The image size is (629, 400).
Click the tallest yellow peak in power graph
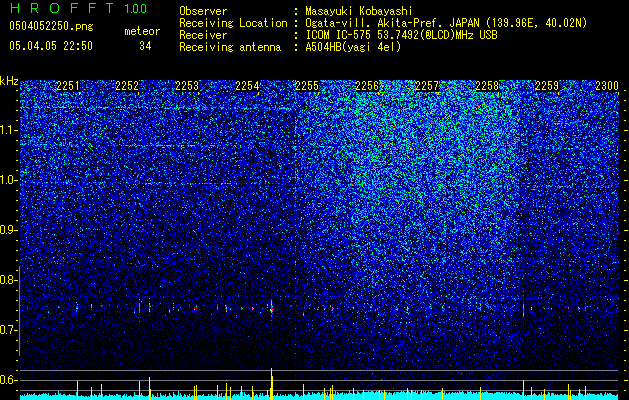tap(272, 383)
